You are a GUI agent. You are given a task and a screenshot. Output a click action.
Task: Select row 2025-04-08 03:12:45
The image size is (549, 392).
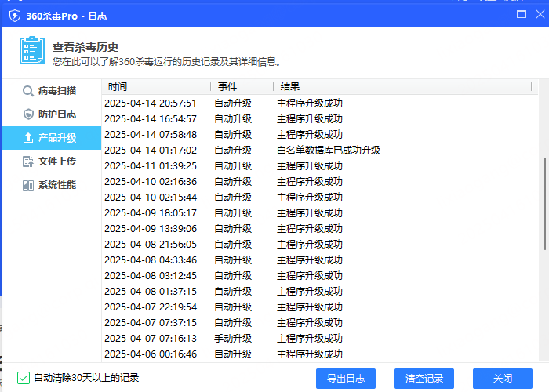(x=320, y=276)
